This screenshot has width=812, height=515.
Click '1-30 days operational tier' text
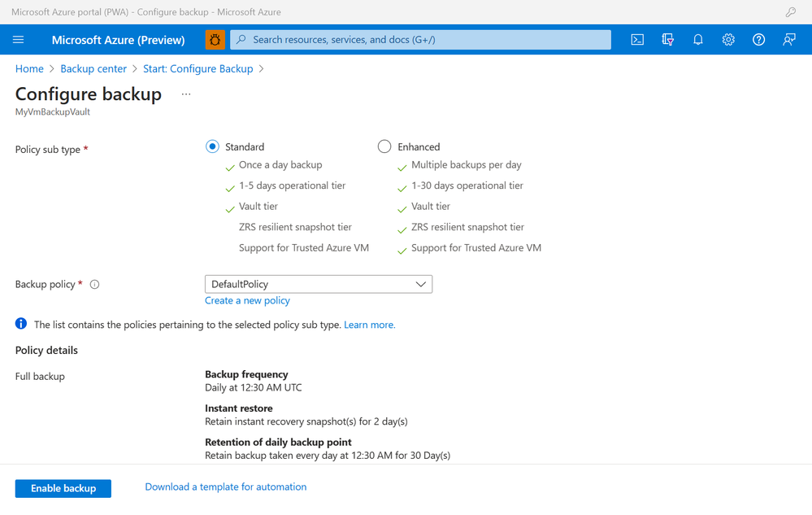point(467,185)
